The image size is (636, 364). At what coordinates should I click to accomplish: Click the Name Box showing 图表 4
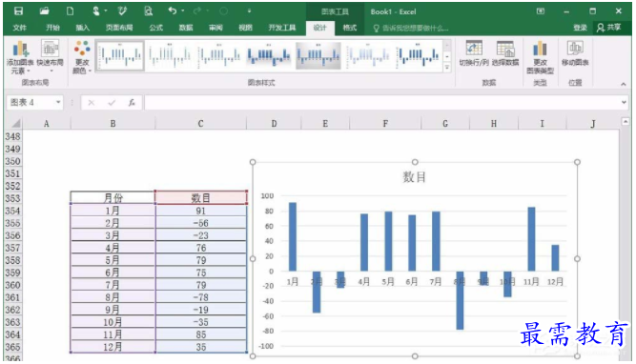(x=30, y=102)
